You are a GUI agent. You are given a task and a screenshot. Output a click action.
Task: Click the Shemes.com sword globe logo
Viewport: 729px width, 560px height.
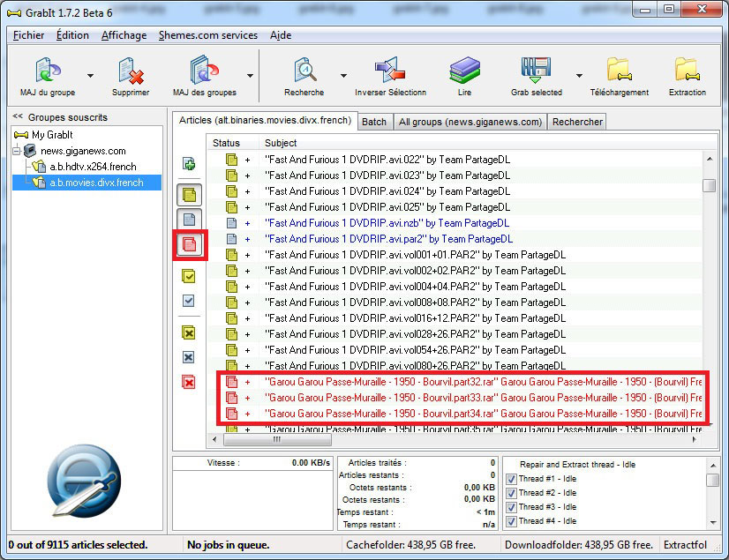pos(84,481)
